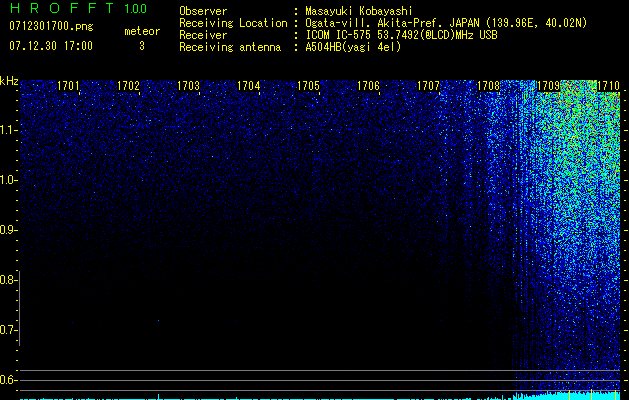Click the Ogata-vill. Akita-Pref. JAPAN location text
629x400 pixels.
[x=446, y=24]
